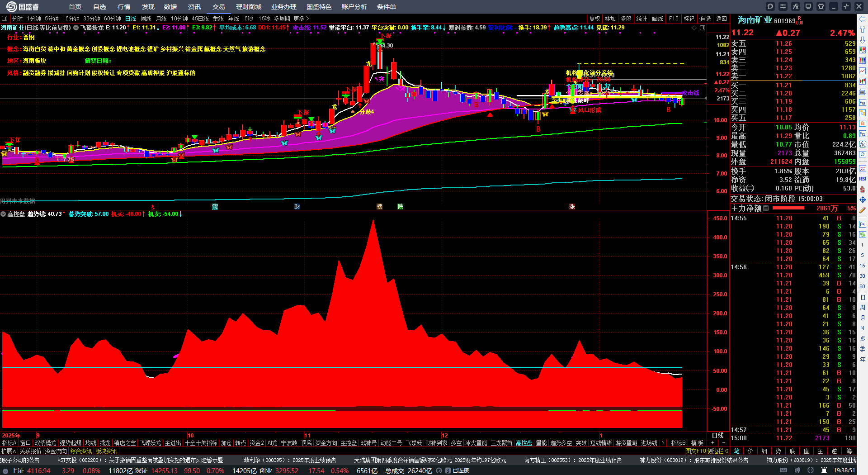Screen dimensions: 868x475
Task: Click the FS icon in right sidebar
Action: click(x=863, y=224)
